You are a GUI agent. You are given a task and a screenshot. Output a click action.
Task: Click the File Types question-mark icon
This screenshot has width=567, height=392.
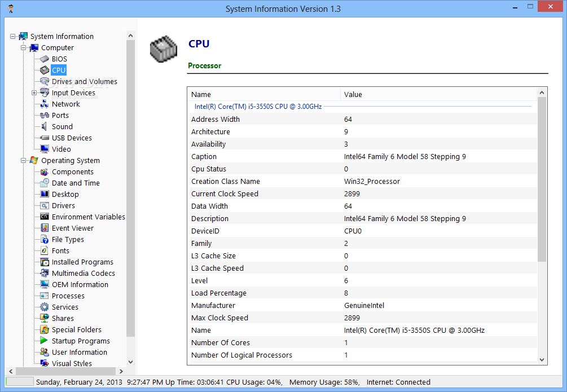[44, 239]
